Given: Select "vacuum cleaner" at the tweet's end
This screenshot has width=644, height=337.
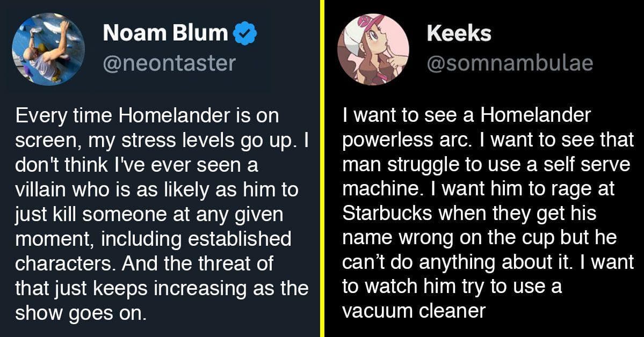Looking at the screenshot, I should coord(414,310).
